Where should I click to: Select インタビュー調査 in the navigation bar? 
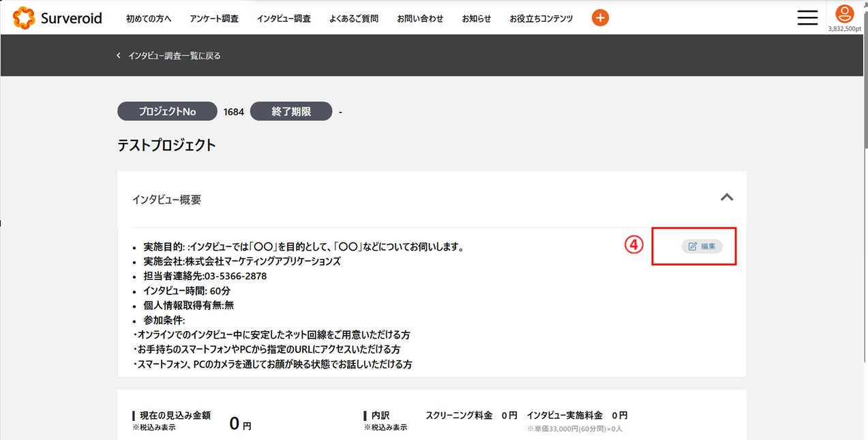click(x=284, y=19)
